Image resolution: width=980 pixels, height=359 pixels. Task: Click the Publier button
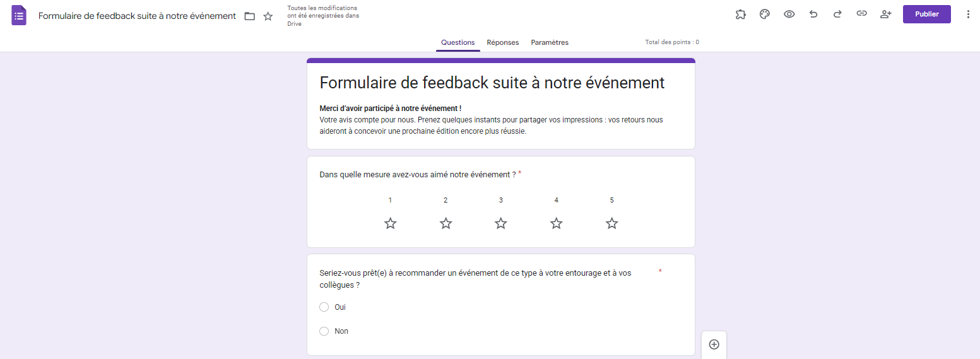point(926,14)
